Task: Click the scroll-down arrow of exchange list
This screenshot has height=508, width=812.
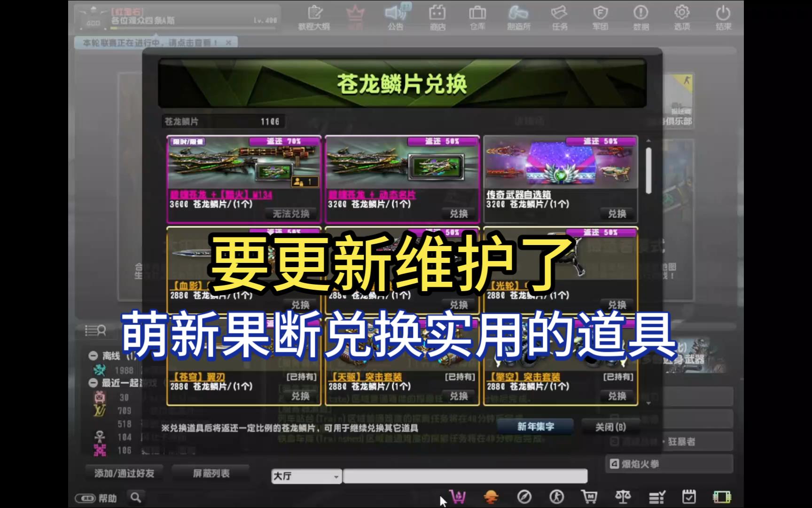Action: pos(648,403)
